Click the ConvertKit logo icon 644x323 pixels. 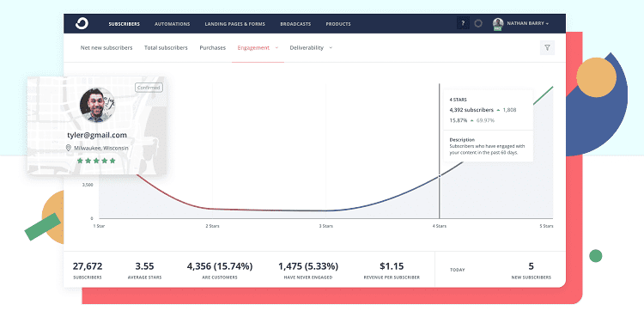(x=82, y=23)
